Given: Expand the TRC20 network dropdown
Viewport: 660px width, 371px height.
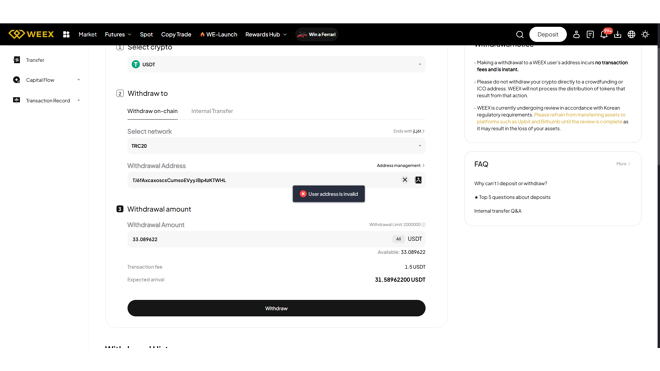Looking at the screenshot, I should click(x=276, y=146).
